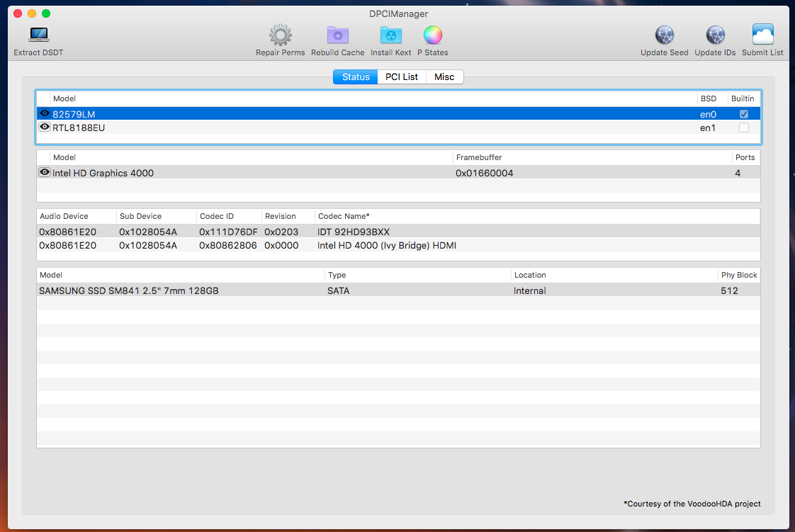
Task: Click the Rebuild Cache folder icon
Action: (337, 35)
